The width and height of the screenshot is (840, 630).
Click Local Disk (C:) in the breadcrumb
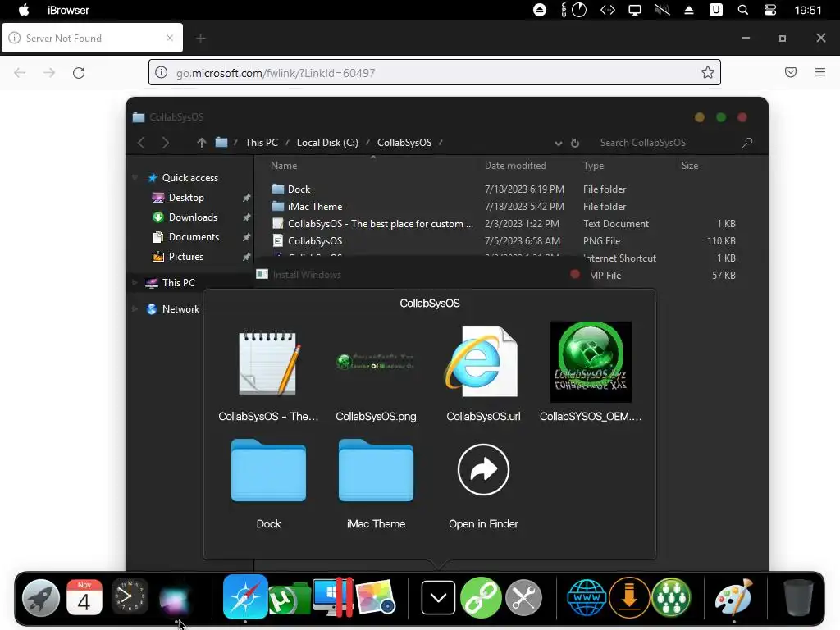[327, 143]
